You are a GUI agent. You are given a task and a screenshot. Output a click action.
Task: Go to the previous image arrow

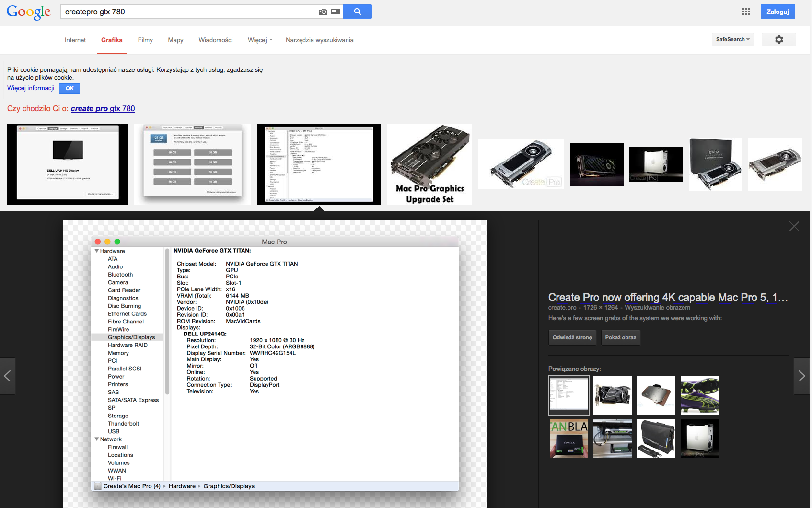[7, 376]
